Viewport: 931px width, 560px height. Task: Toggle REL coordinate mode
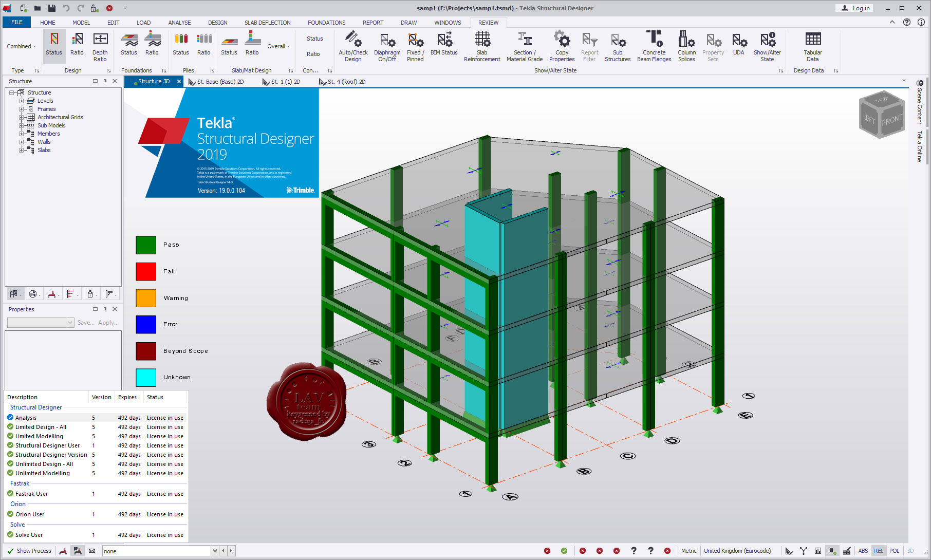[879, 551]
